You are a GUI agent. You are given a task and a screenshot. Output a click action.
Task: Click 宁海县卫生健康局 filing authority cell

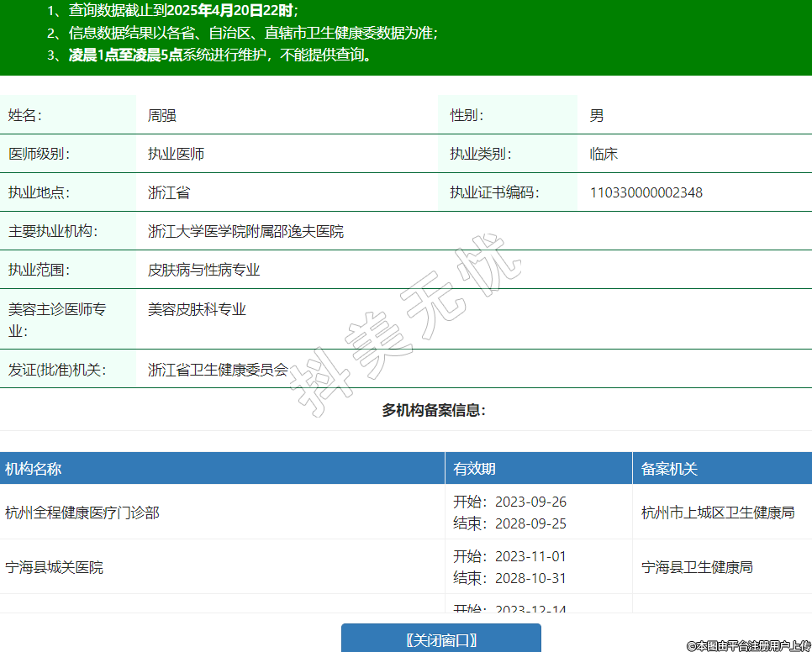point(697,567)
